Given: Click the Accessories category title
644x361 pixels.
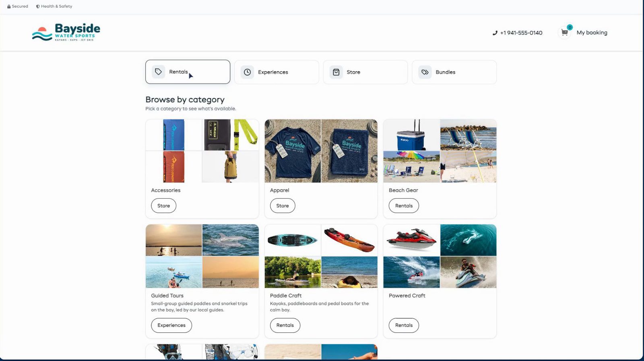Looking at the screenshot, I should (x=166, y=191).
